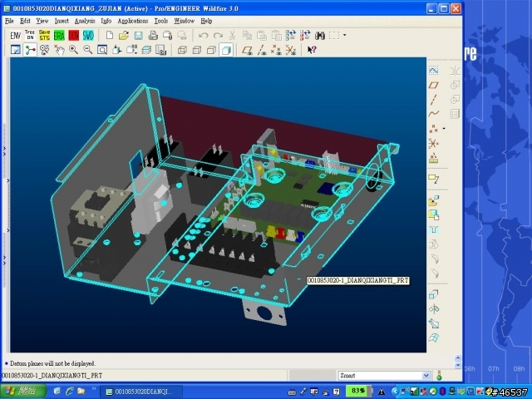Click the Tree ON mapkey button
This screenshot has width=532, height=399.
[x=30, y=35]
